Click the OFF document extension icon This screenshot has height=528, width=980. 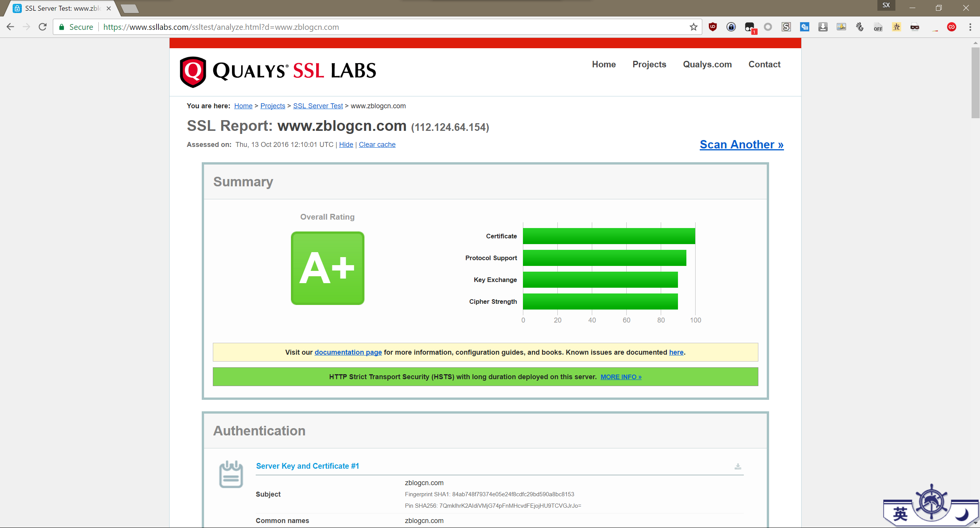pos(878,27)
